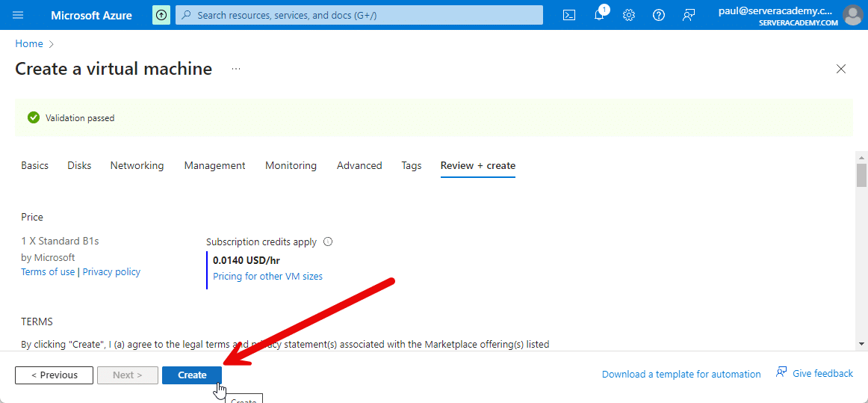Click the upgrade arrow icon beside Microsoft Azure
The height and width of the screenshot is (403, 868).
click(161, 15)
